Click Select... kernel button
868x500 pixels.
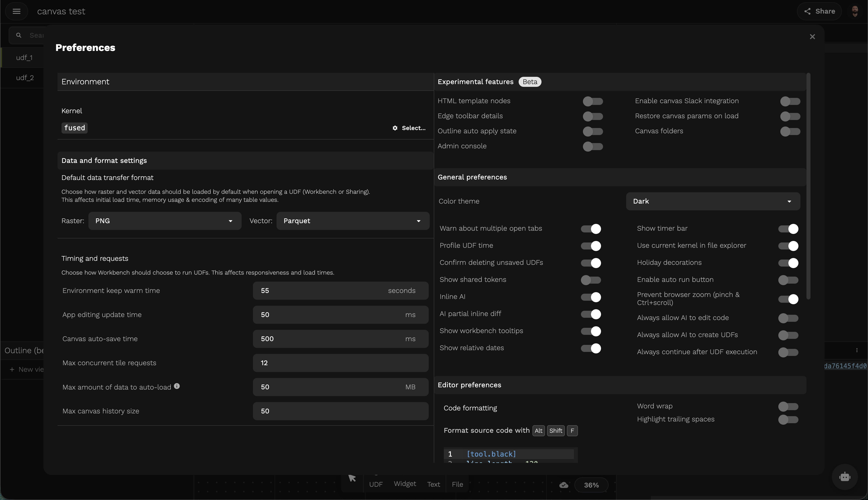(x=409, y=128)
